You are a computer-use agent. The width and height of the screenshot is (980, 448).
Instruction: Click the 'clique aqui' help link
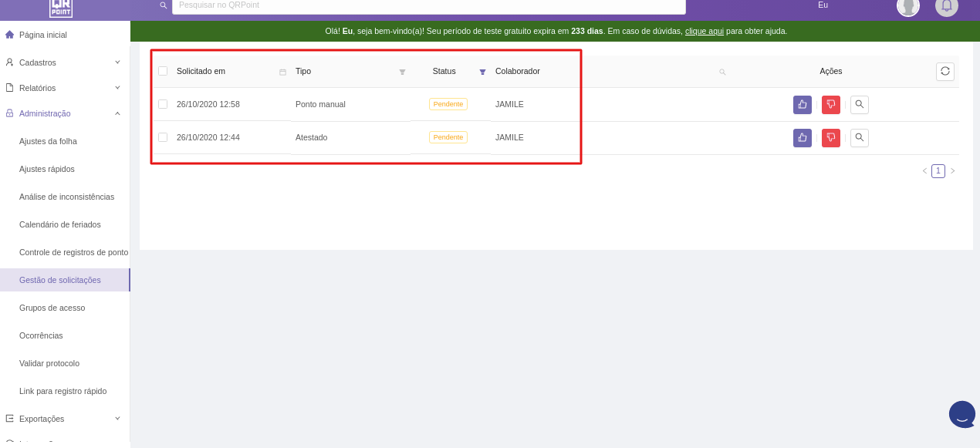704,32
